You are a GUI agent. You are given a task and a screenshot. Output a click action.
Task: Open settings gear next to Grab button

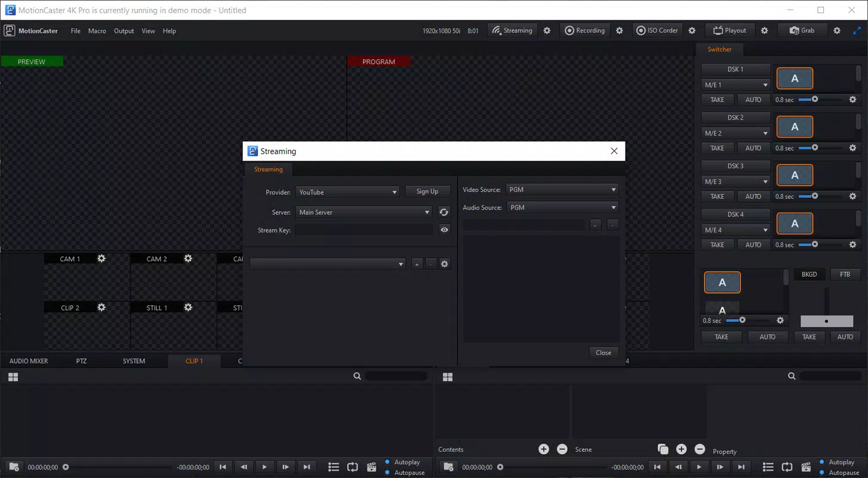click(837, 30)
